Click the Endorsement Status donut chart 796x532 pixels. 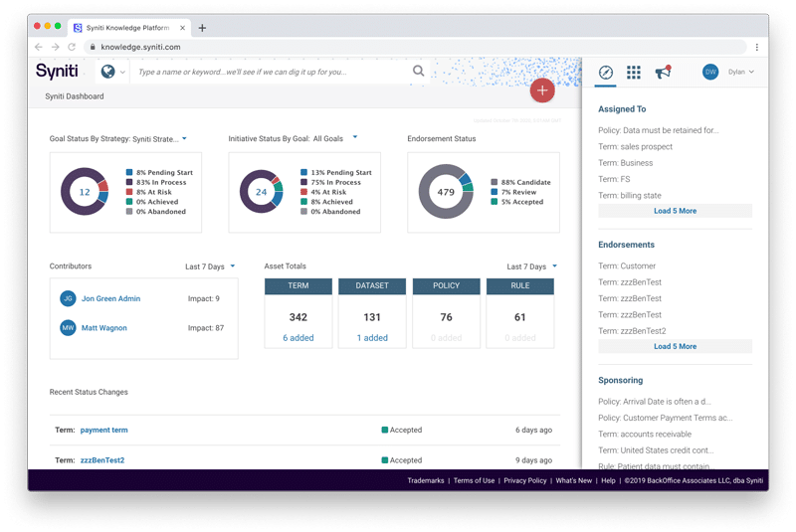click(x=445, y=192)
